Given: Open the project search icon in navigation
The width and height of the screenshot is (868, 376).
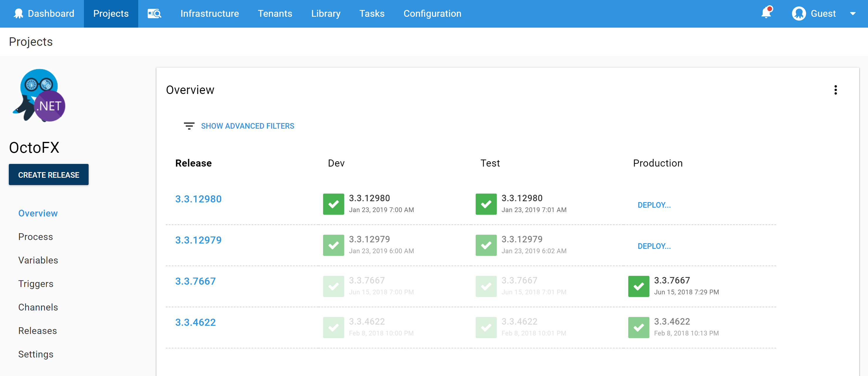Looking at the screenshot, I should point(154,14).
